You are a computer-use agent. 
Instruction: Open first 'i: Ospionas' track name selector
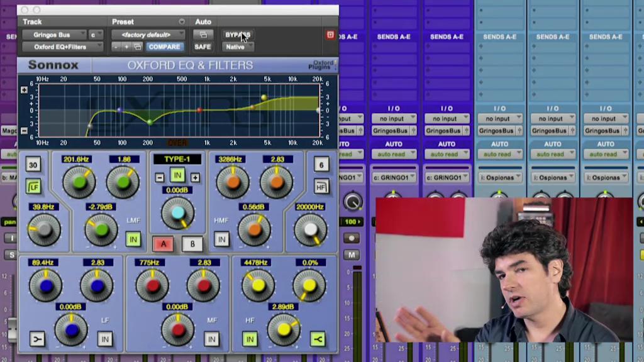[499, 178]
